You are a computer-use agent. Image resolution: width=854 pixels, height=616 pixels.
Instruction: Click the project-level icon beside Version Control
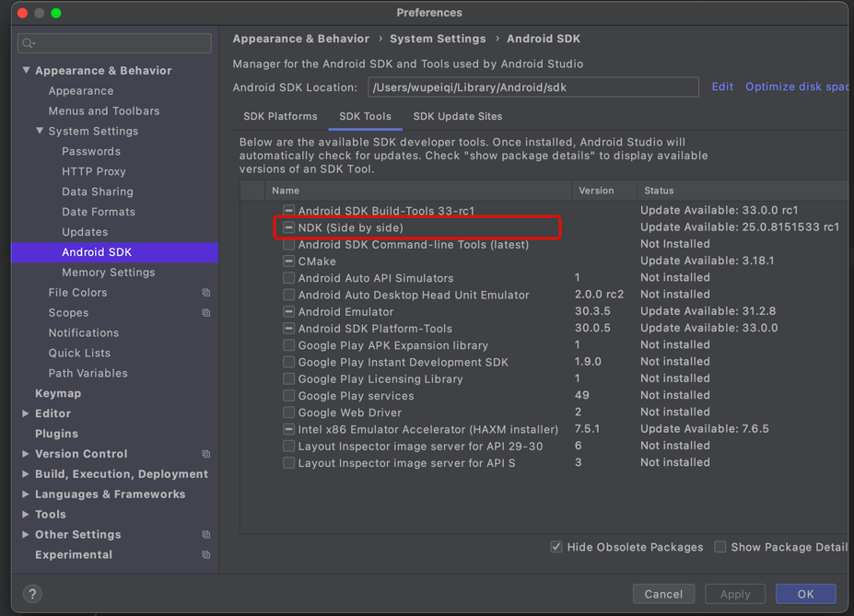pos(206,454)
